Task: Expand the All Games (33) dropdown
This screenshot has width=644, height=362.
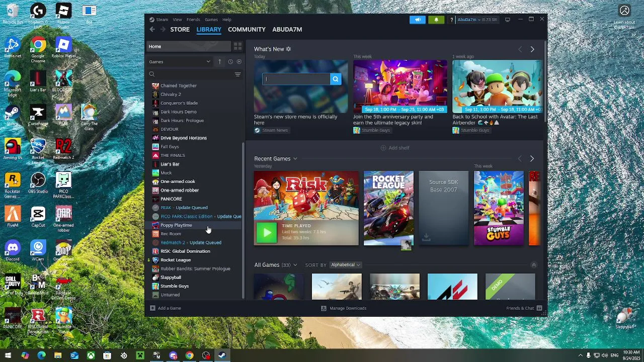Action: tap(295, 265)
